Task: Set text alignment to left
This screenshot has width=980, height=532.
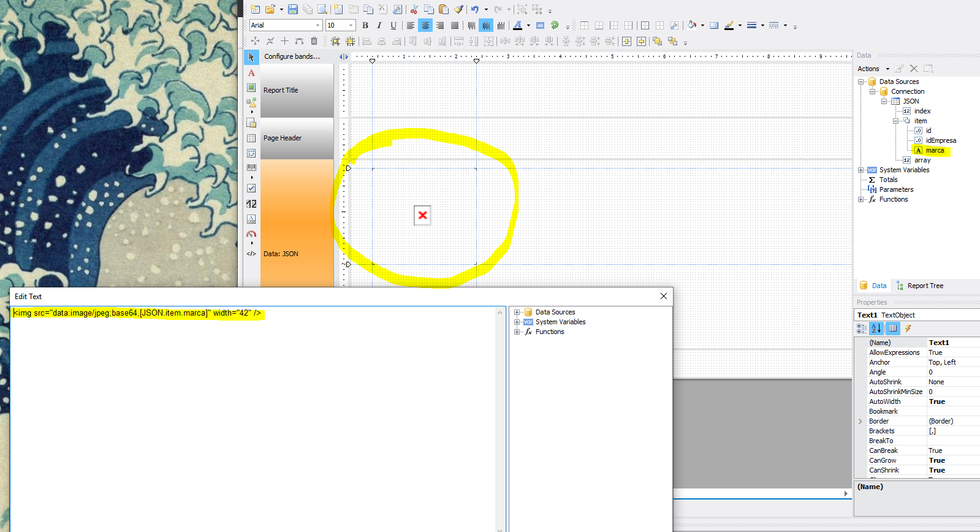Action: click(411, 25)
